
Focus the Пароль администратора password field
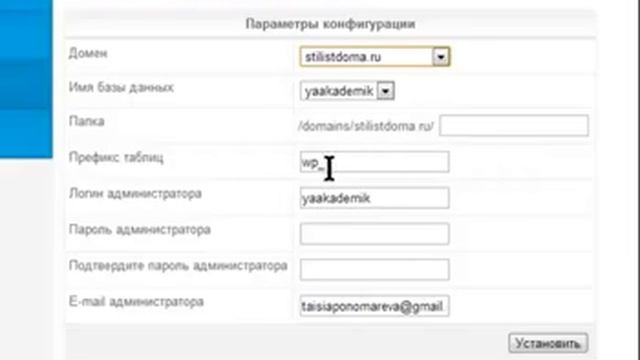point(375,234)
